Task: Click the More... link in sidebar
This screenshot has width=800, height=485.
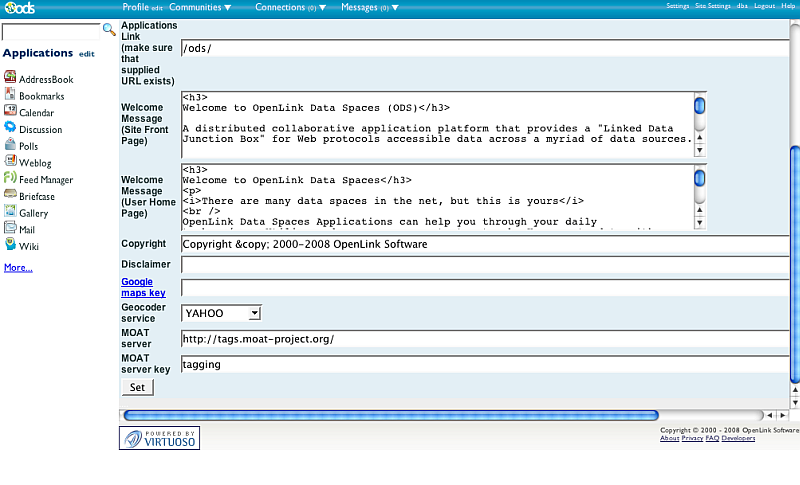Action: tap(18, 268)
